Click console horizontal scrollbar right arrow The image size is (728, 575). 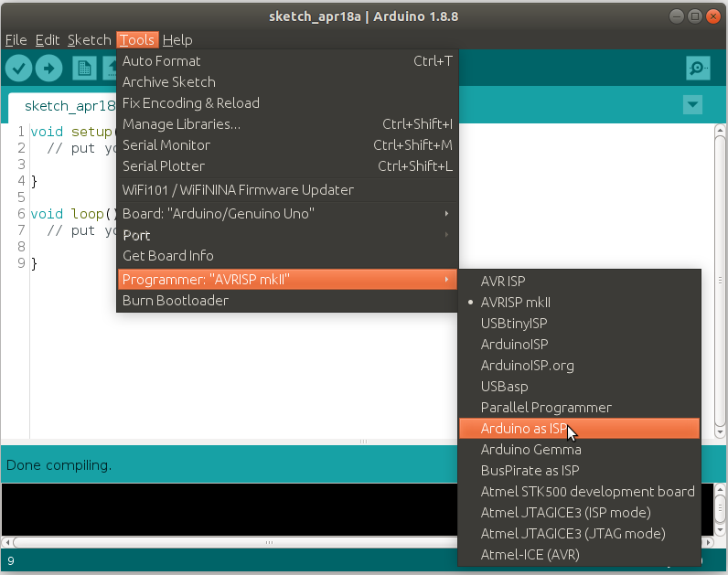(x=708, y=542)
